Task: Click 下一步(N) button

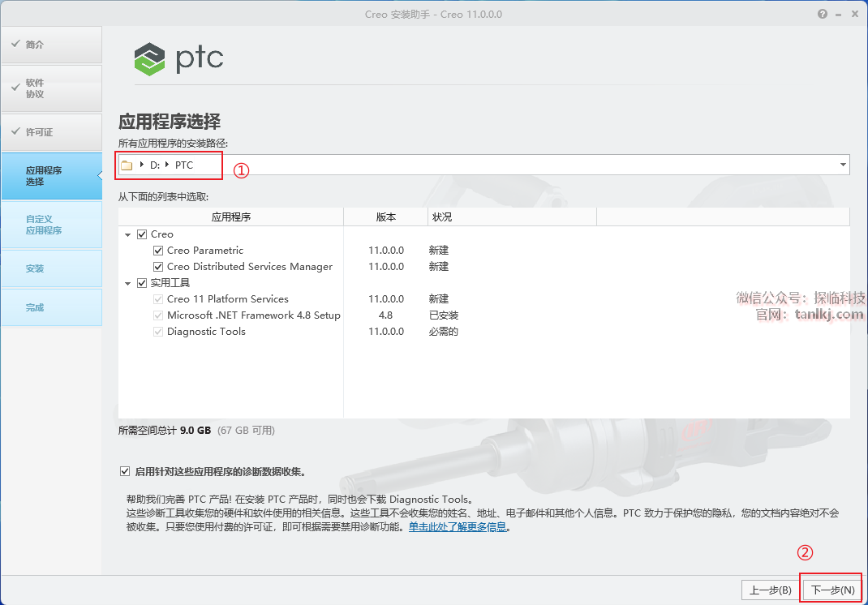Action: pos(832,590)
